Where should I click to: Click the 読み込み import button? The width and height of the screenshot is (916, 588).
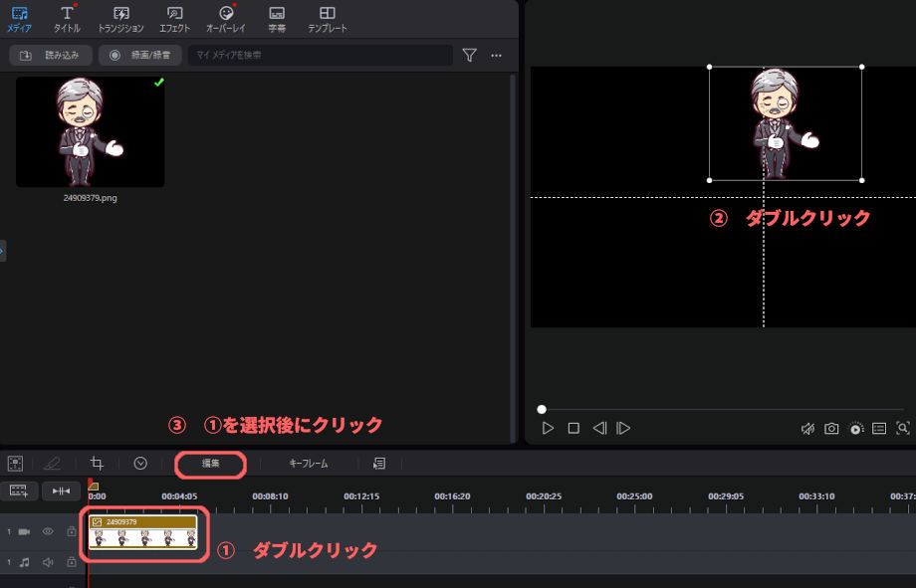point(51,55)
